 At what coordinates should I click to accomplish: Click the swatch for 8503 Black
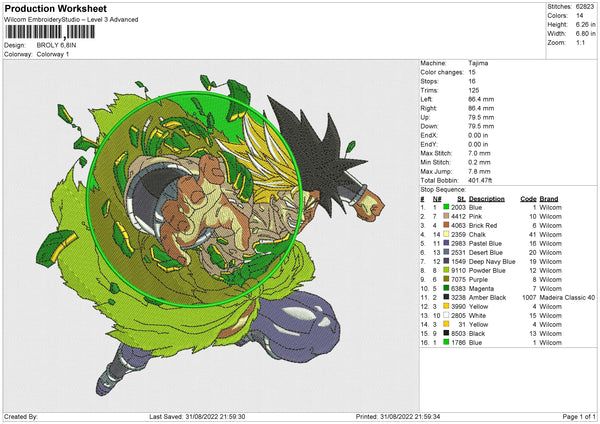tap(446, 333)
